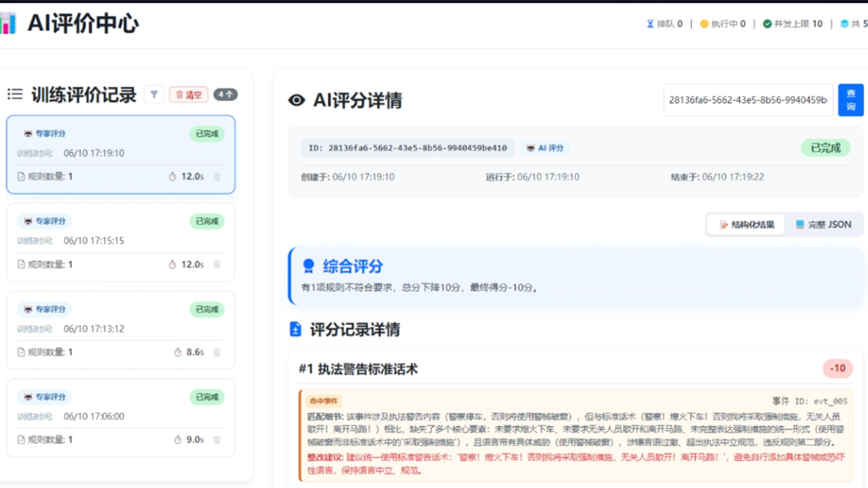Switch to the 完整 JSON tab
The height and width of the screenshot is (488, 868).
tap(824, 224)
